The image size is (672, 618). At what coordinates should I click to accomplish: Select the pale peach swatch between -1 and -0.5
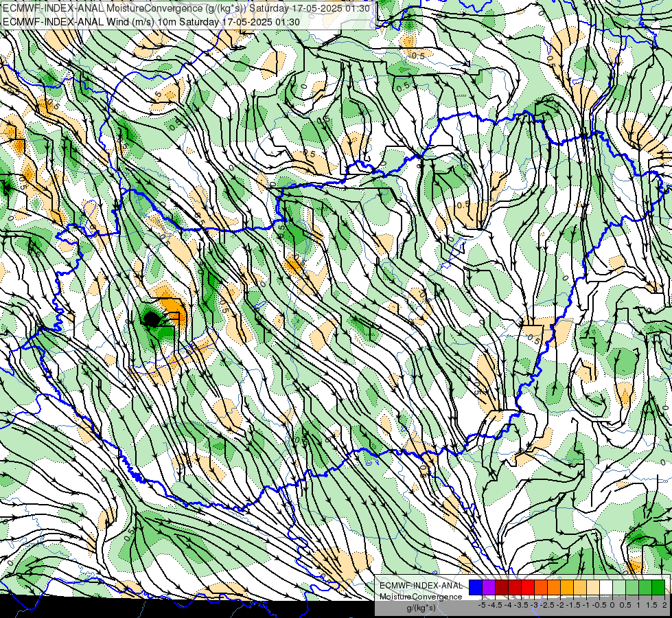593,588
